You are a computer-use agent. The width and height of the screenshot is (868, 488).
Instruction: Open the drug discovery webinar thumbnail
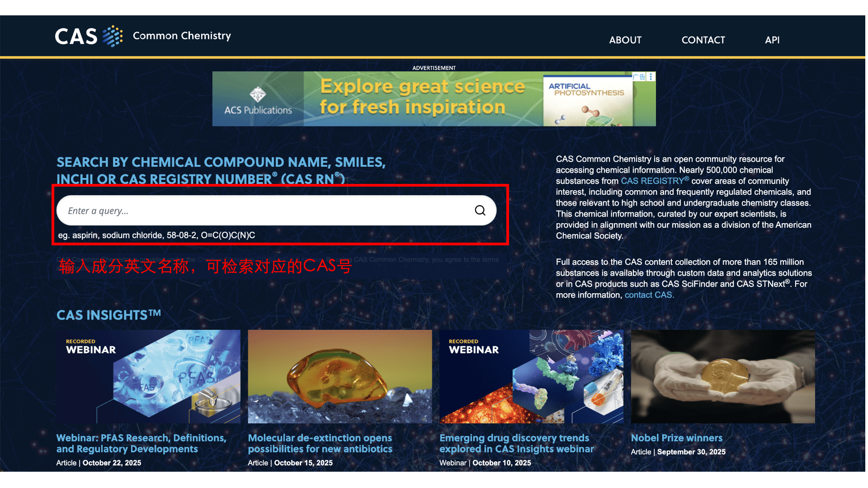click(x=531, y=376)
